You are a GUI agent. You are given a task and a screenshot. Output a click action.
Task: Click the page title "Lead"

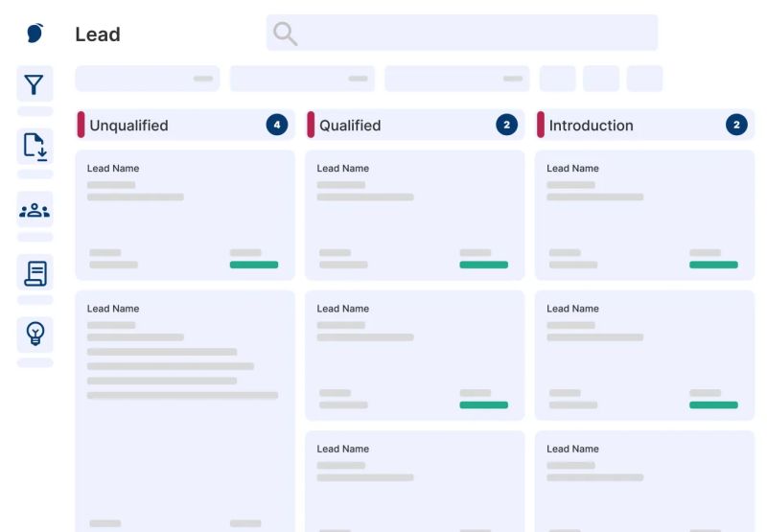point(98,35)
